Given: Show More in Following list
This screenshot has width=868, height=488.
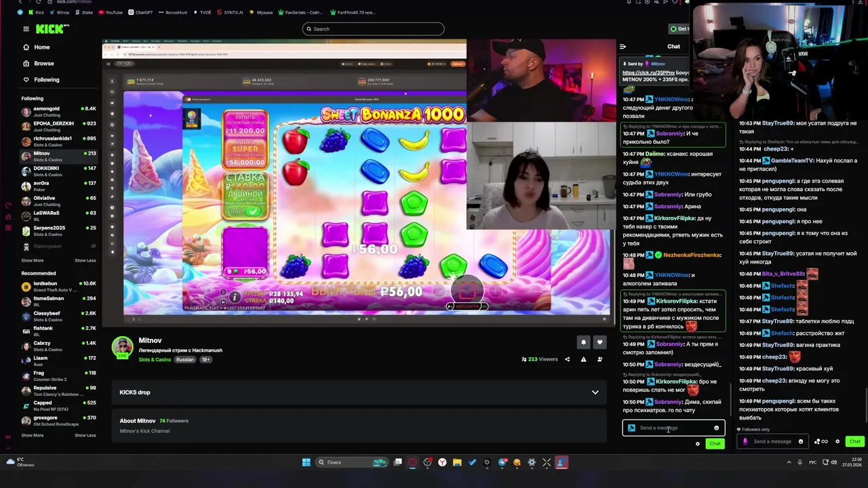Looking at the screenshot, I should tap(32, 260).
